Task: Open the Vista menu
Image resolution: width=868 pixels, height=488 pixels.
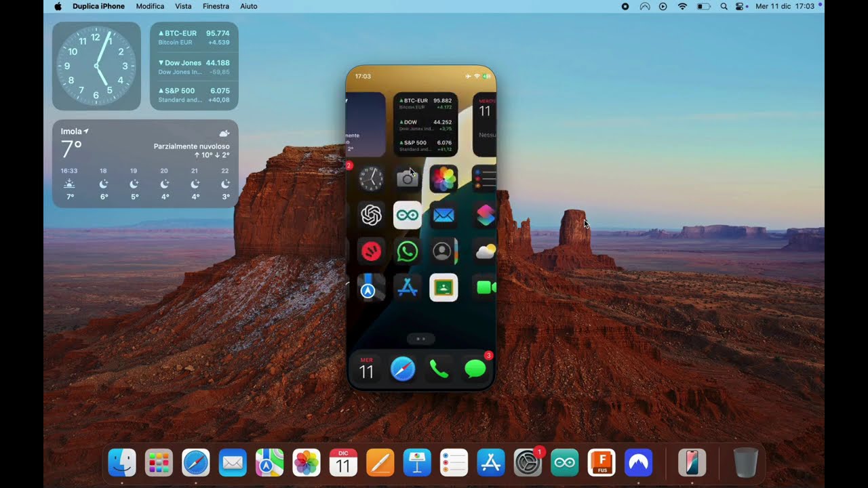Action: [x=183, y=6]
